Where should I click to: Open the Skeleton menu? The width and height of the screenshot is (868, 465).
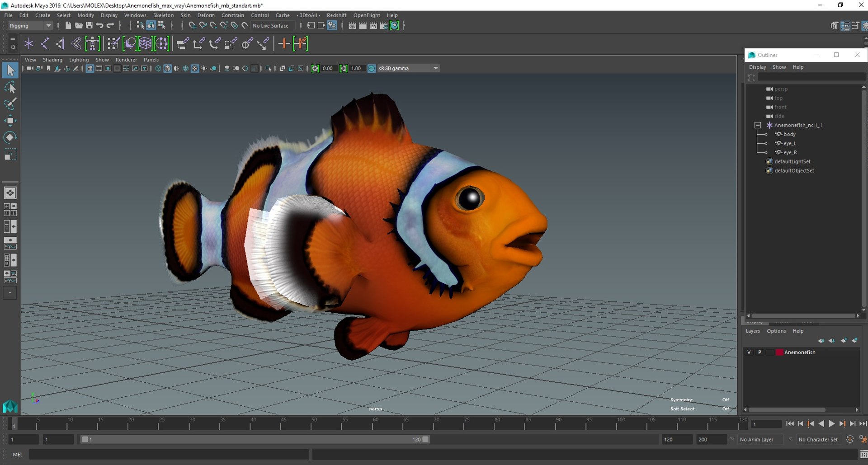coord(163,15)
